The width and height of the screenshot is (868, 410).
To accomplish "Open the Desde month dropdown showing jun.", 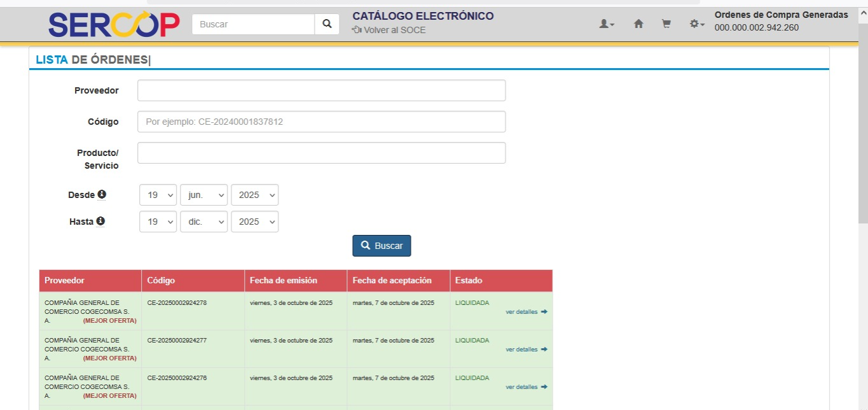I will click(x=203, y=195).
